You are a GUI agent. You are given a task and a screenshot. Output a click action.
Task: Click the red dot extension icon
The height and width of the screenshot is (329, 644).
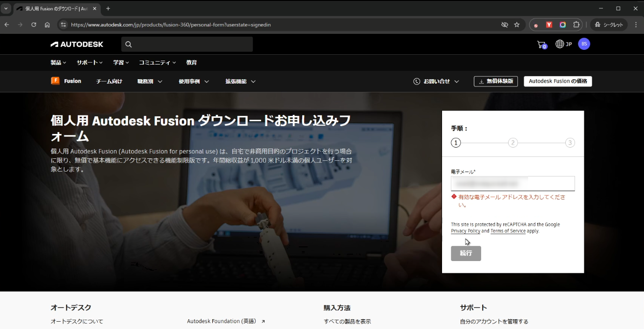coord(536,25)
